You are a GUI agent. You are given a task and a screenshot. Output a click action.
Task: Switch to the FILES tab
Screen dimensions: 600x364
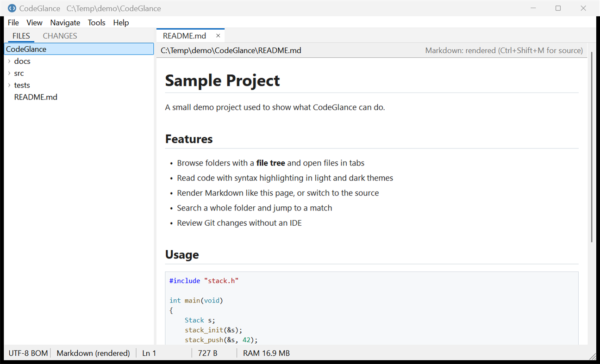(21, 36)
